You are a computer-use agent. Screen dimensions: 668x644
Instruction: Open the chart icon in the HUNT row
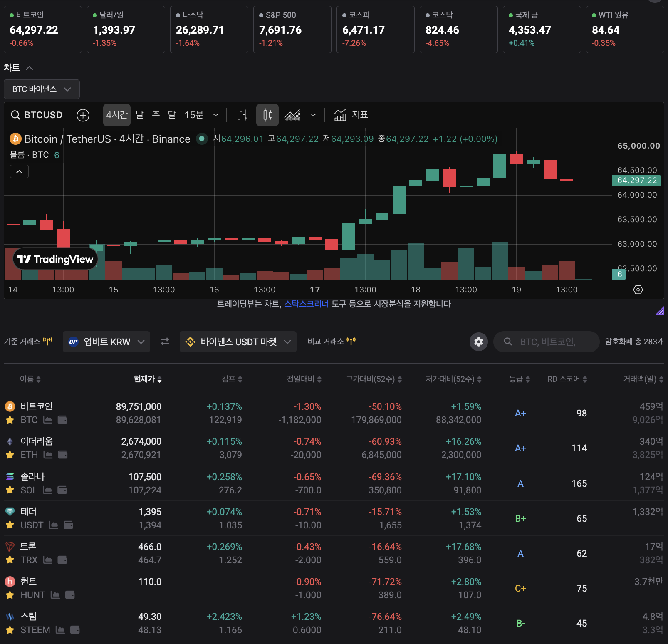pyautogui.click(x=55, y=595)
